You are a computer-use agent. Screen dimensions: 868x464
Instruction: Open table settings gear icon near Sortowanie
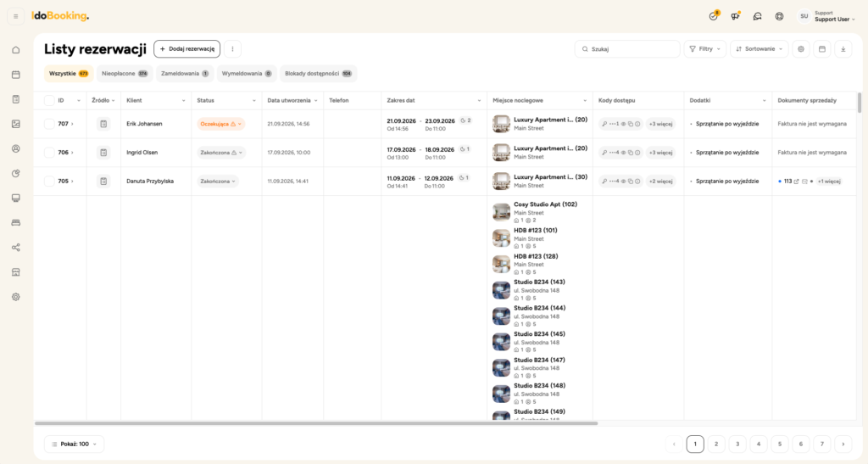tap(801, 48)
